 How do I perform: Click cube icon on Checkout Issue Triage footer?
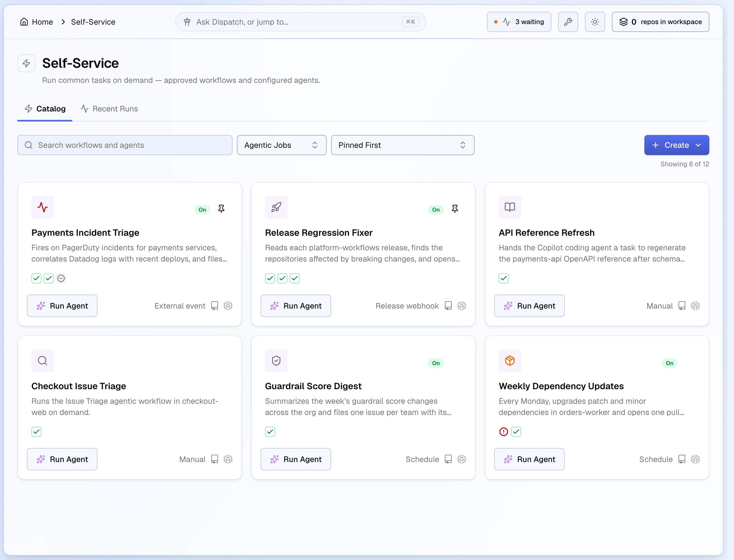click(228, 459)
